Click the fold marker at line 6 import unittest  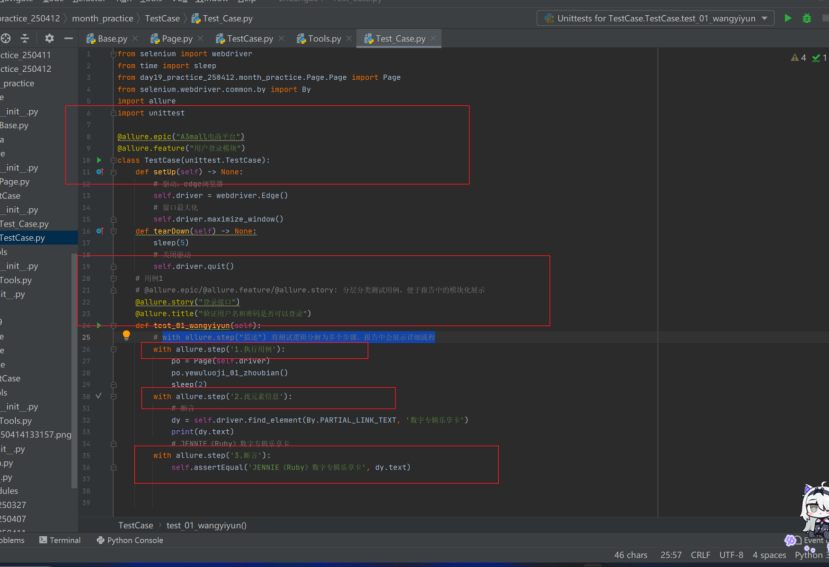point(113,113)
